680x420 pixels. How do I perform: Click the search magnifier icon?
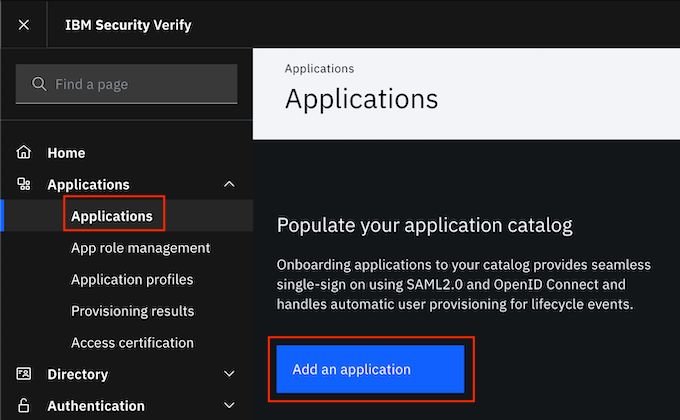pyautogui.click(x=39, y=84)
